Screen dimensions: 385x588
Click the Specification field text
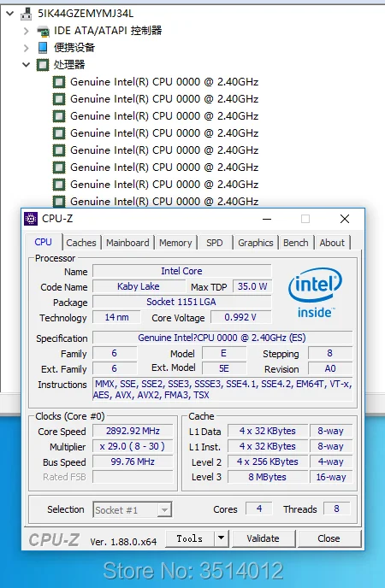click(x=222, y=338)
